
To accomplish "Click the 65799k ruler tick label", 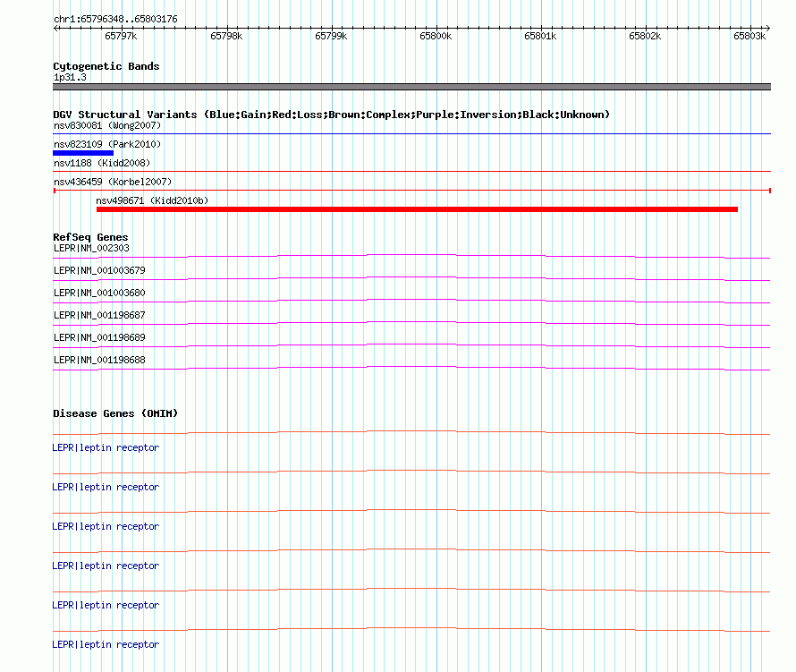I will 331,36.
